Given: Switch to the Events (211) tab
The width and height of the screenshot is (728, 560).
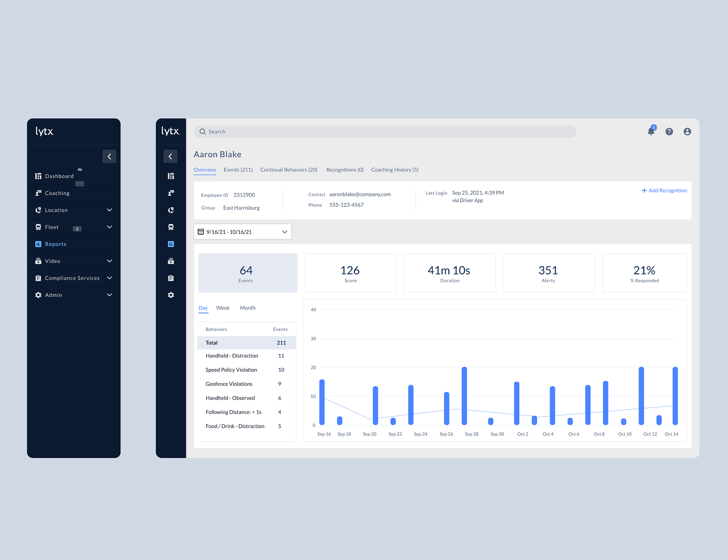Looking at the screenshot, I should 238,170.
